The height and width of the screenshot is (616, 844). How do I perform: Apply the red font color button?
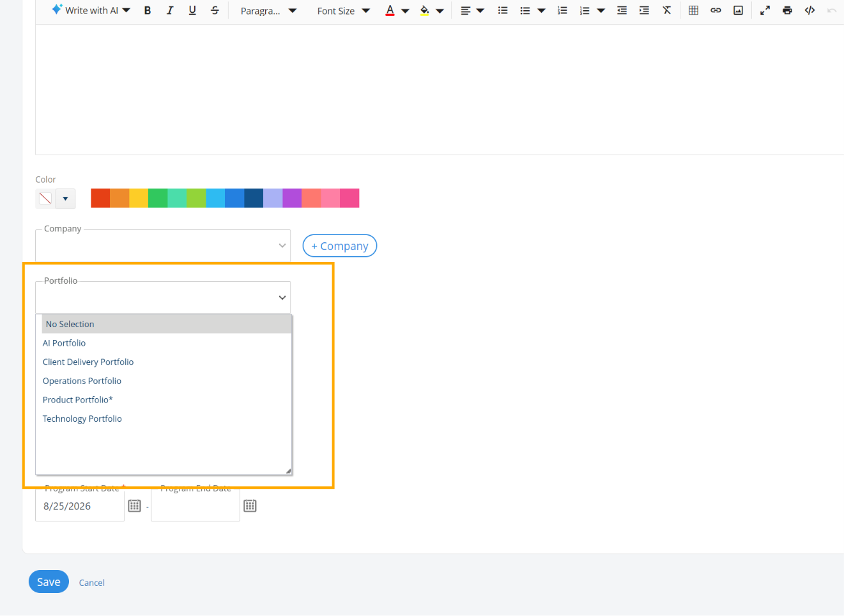[x=390, y=10]
